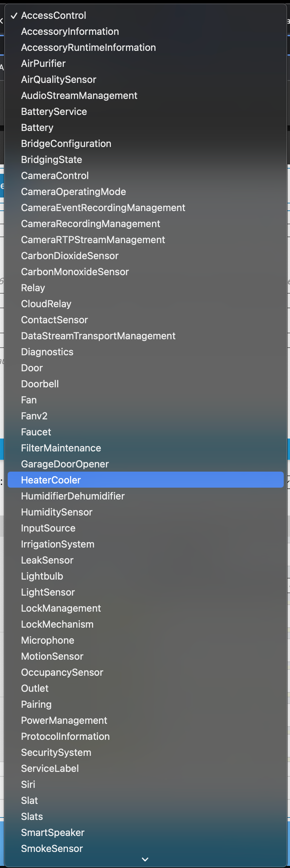Select the AirQualitySensor entry
This screenshot has width=290, height=868.
pyautogui.click(x=59, y=79)
